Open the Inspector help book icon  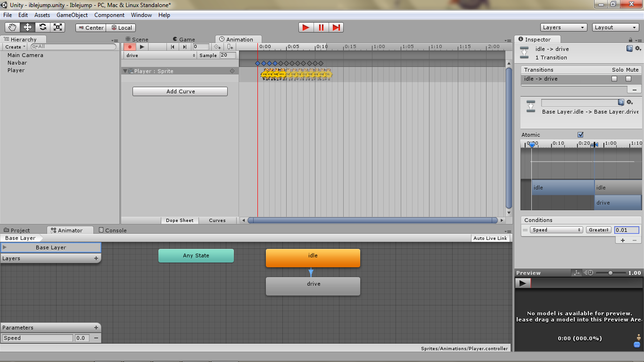tap(629, 49)
